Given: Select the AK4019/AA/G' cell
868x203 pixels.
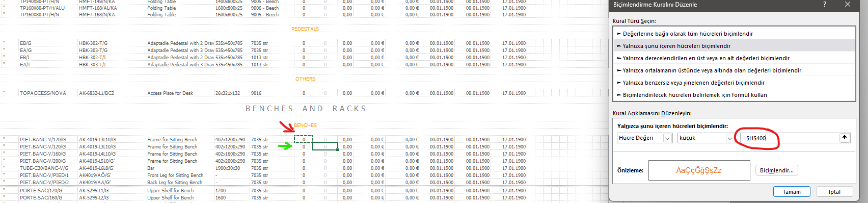Looking at the screenshot, I should [x=94, y=183].
